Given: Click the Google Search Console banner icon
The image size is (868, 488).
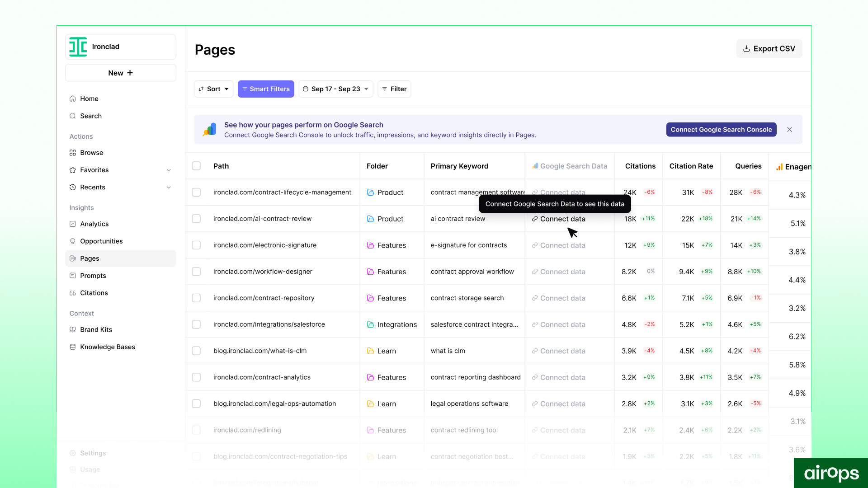Looking at the screenshot, I should pyautogui.click(x=209, y=130).
